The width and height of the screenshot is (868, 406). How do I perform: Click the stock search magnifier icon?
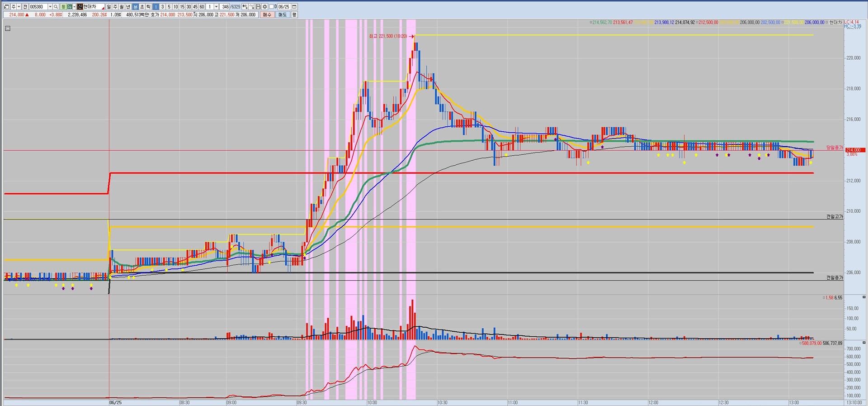[x=56, y=7]
